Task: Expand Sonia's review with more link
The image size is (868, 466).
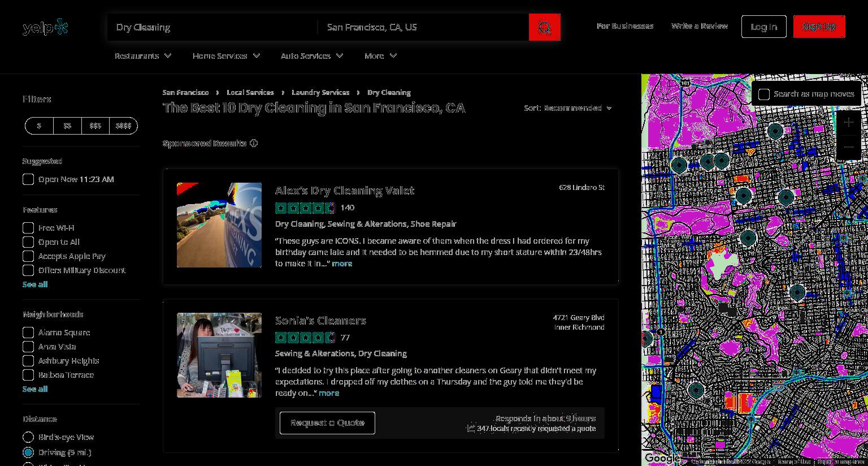Action: pyautogui.click(x=329, y=393)
